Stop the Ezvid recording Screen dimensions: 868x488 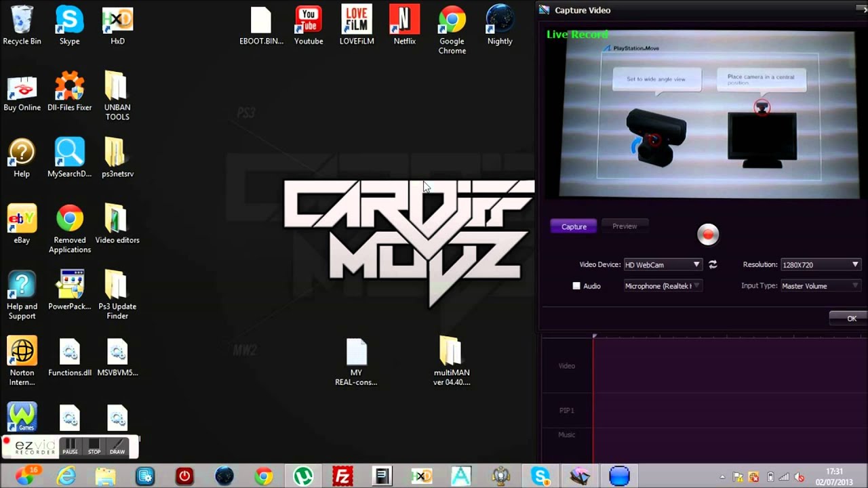point(94,447)
